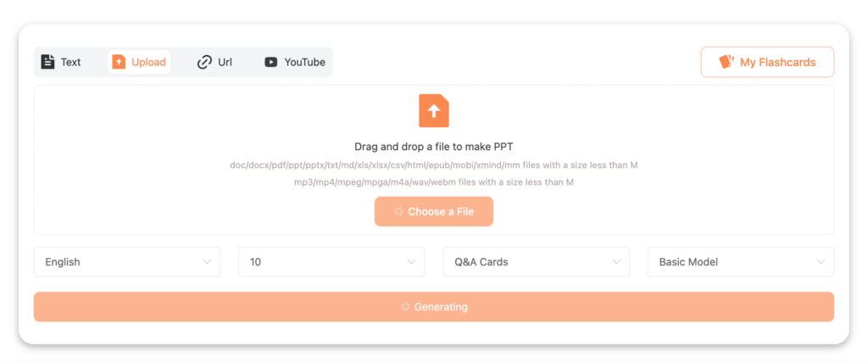The height and width of the screenshot is (363, 868).
Task: Click the loading spinner beside Generating
Action: tap(405, 307)
